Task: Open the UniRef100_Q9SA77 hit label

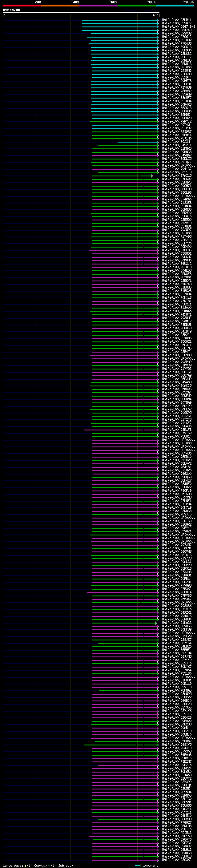Action: 176,23
